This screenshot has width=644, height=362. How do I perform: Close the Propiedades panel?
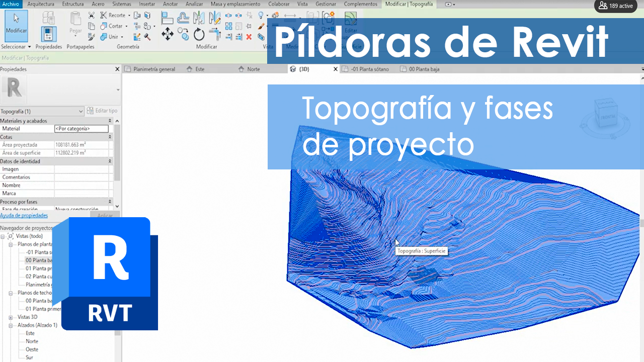click(x=117, y=69)
